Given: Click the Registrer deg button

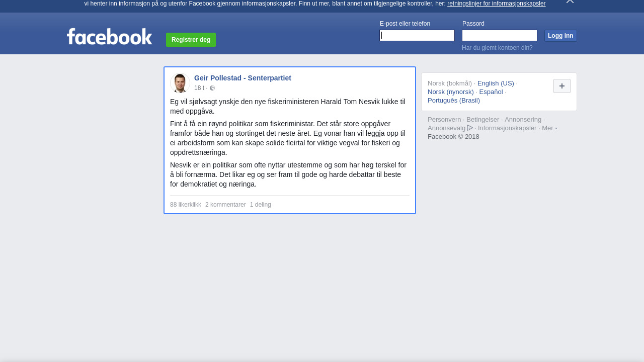Looking at the screenshot, I should (x=191, y=40).
